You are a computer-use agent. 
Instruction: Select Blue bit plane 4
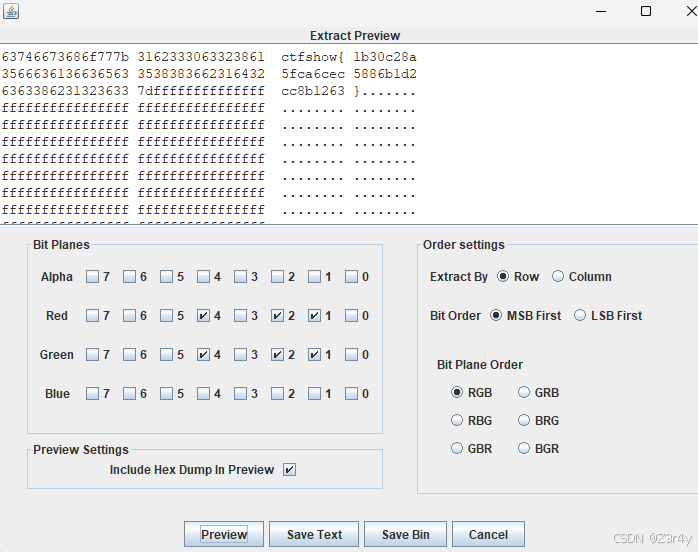(x=203, y=394)
